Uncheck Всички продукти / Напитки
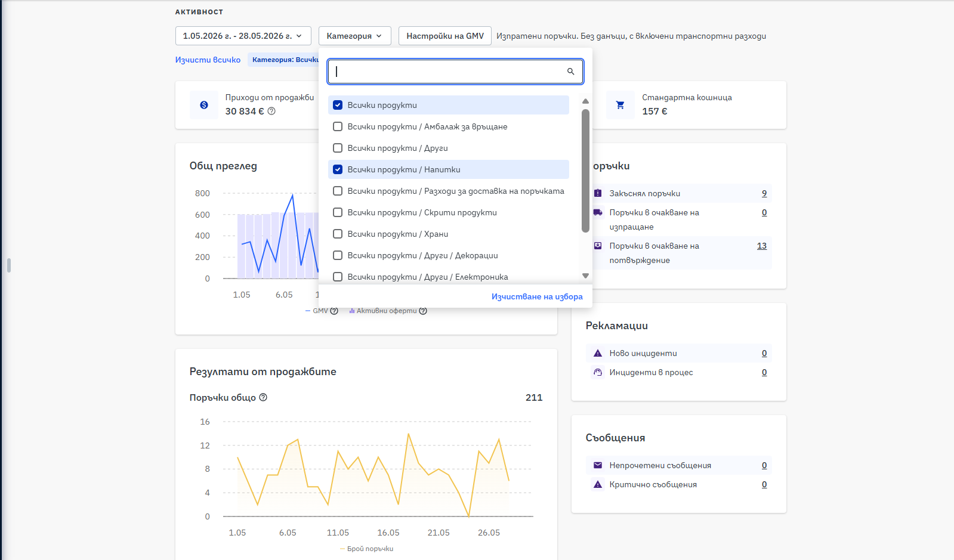The image size is (954, 560). [338, 169]
